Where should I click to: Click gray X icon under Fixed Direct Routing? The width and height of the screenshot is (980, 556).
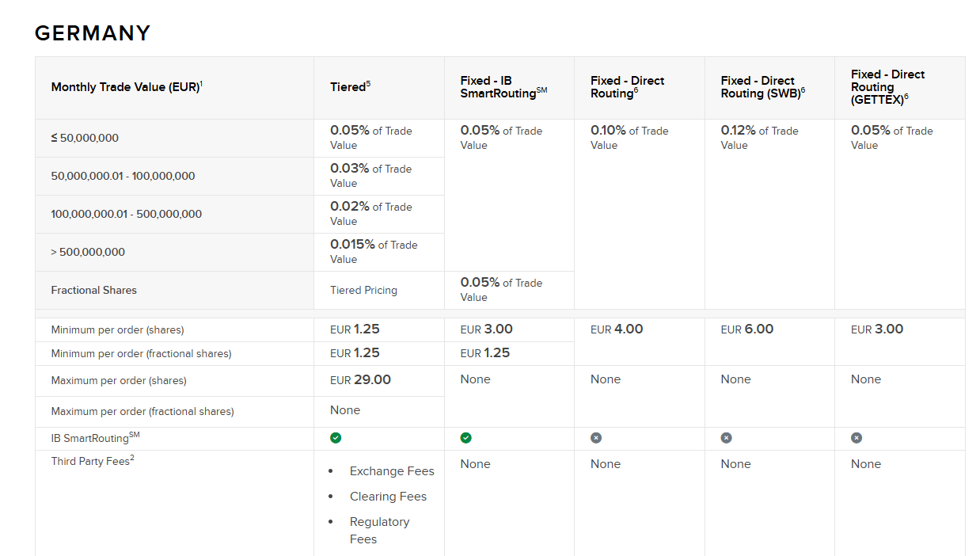(596, 438)
